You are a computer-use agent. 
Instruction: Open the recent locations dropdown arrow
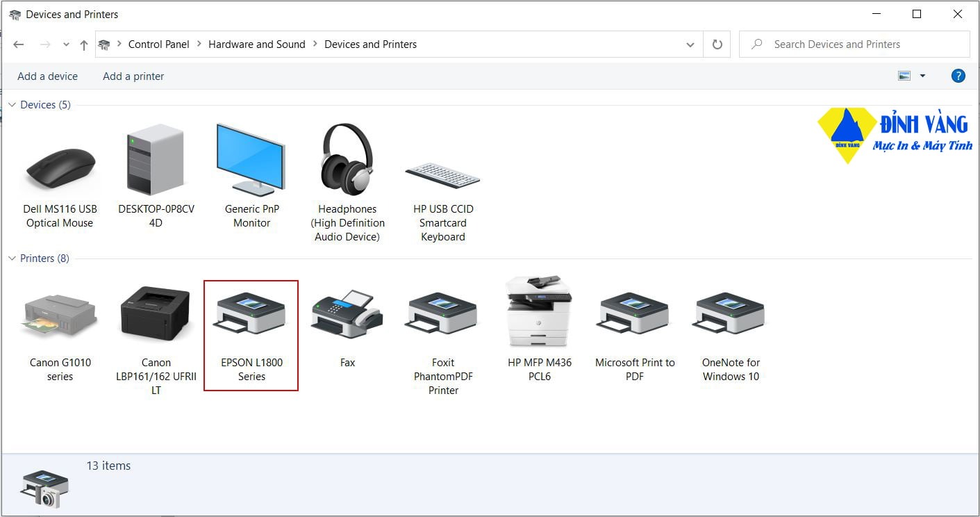coord(66,44)
